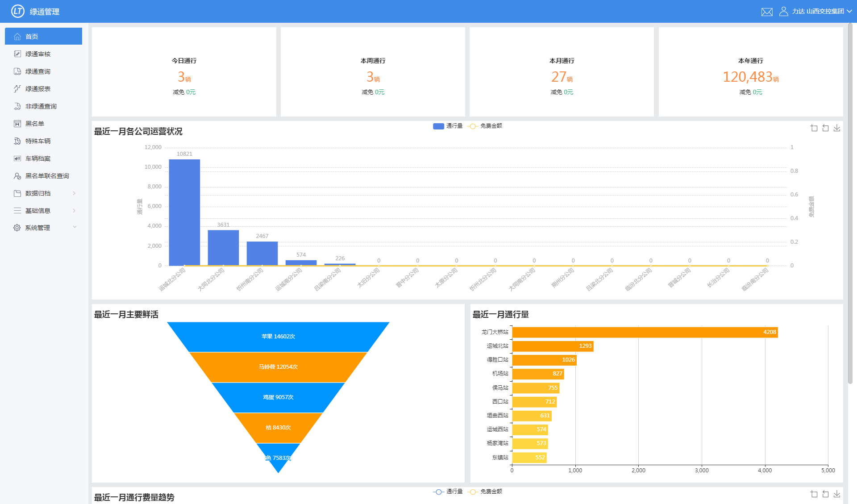Select the 鸡蛋 9057次 funnel segment

pos(278,397)
